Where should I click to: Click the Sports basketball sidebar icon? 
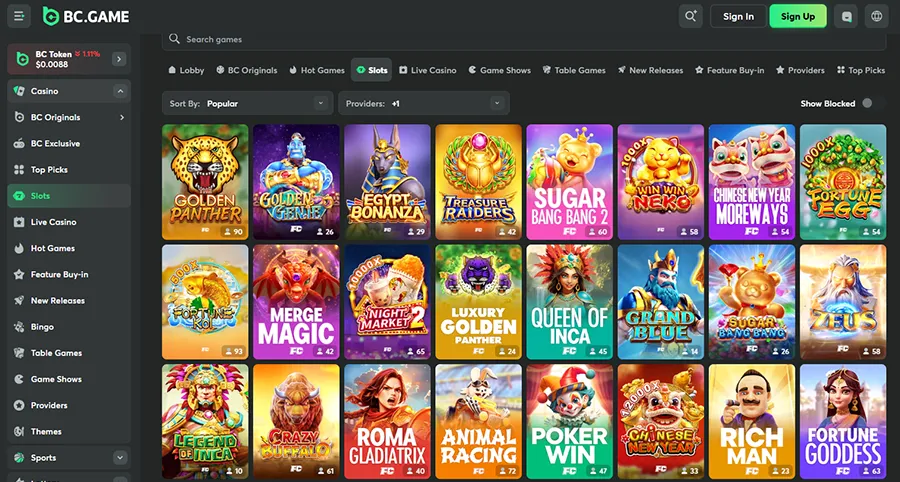point(20,458)
